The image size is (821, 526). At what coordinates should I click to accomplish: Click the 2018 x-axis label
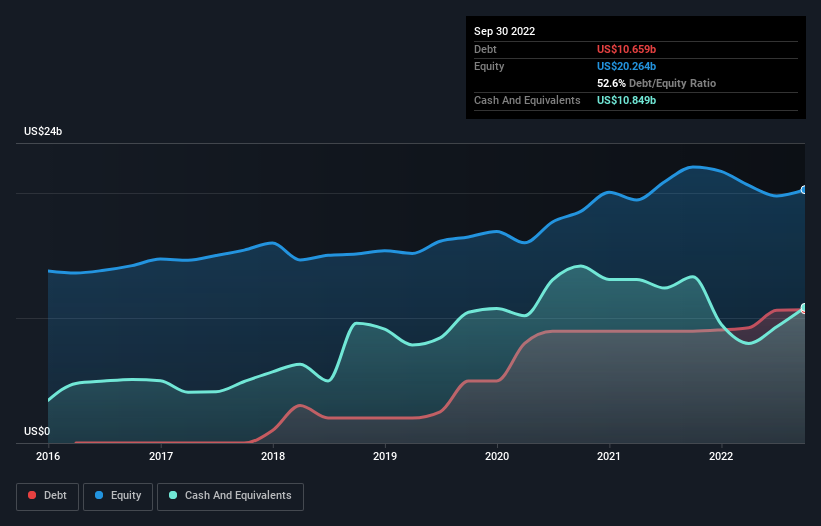[273, 456]
